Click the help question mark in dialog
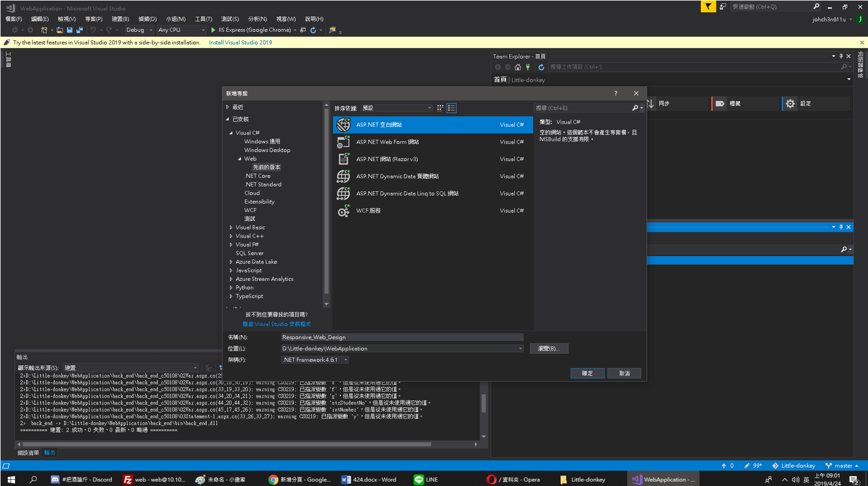This screenshot has height=486, width=868. (x=616, y=93)
